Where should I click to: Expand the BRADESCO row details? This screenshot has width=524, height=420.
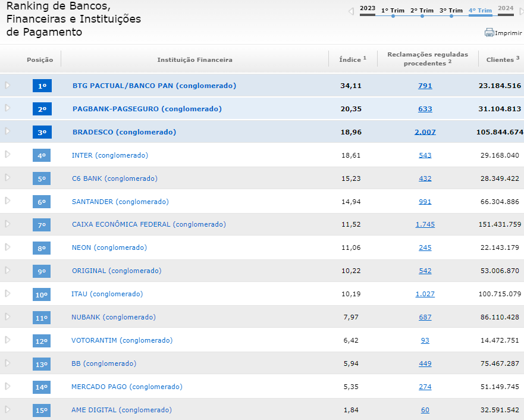pyautogui.click(x=8, y=131)
